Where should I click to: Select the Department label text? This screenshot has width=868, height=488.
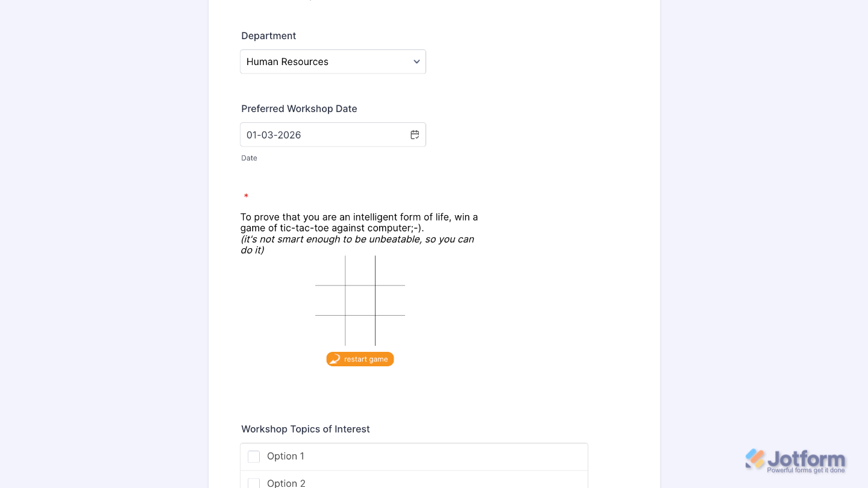[x=268, y=36]
